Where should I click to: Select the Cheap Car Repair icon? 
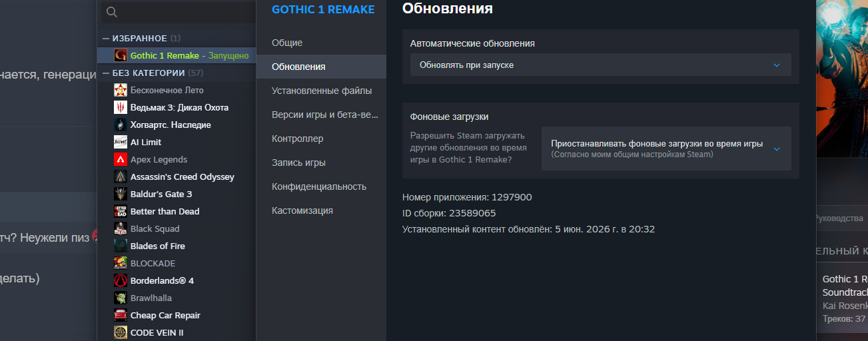121,315
